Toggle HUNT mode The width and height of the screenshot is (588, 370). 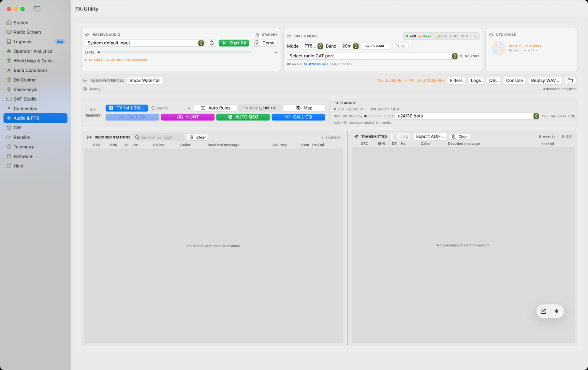point(188,117)
